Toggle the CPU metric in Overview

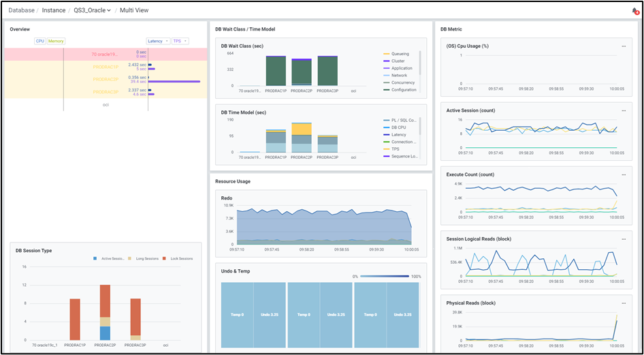pyautogui.click(x=40, y=41)
